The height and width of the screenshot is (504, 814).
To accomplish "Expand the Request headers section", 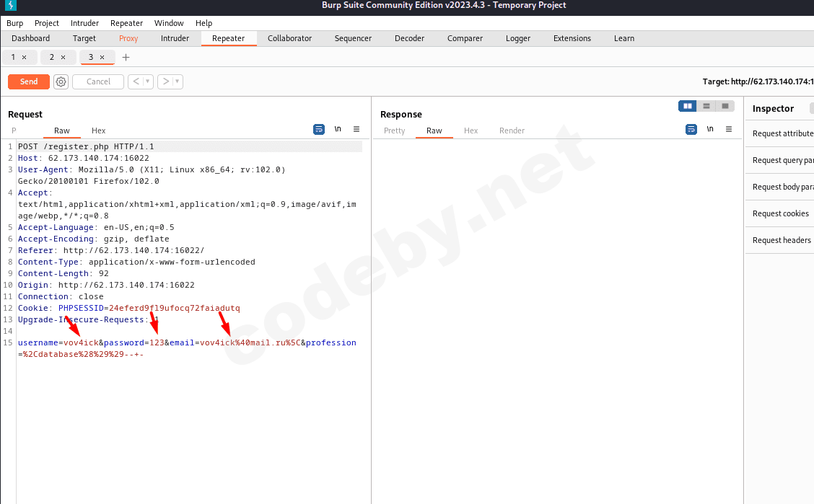I will coord(782,240).
